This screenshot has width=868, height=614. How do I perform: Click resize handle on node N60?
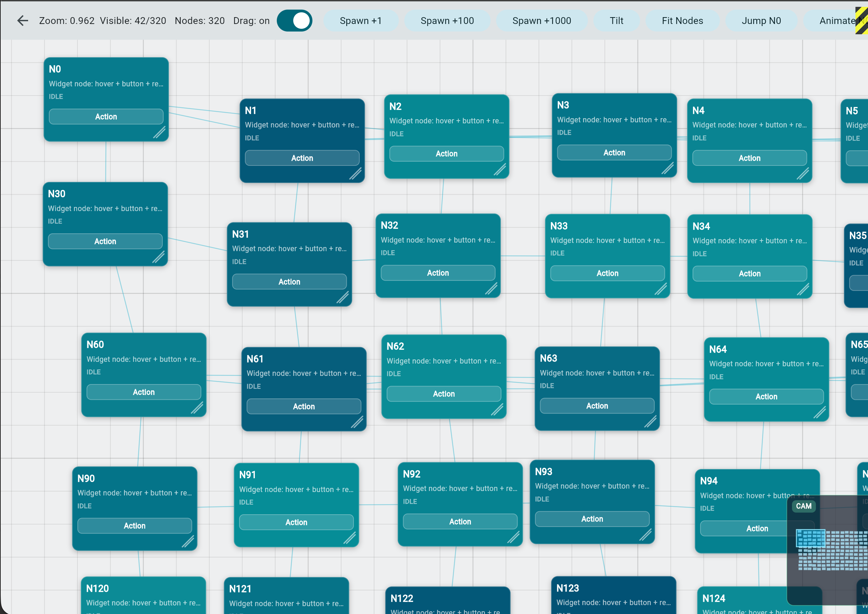point(197,408)
